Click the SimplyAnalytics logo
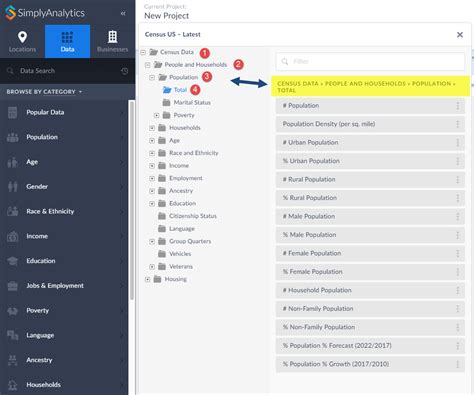The height and width of the screenshot is (395, 474). [x=44, y=13]
